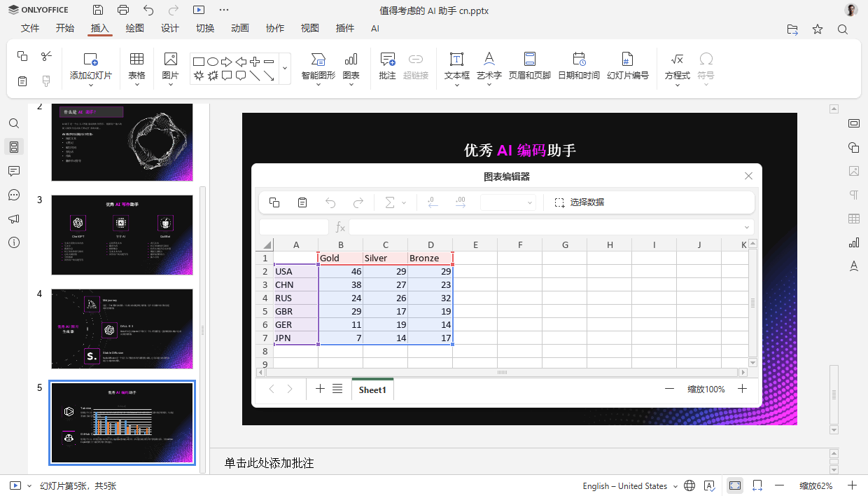
Task: Open chart settings panel on the right sidebar
Action: click(x=853, y=242)
